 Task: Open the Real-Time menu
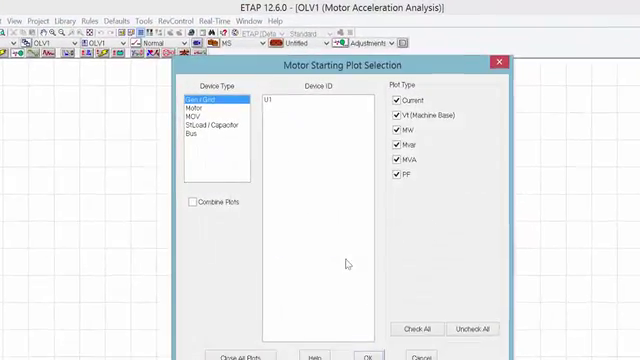coord(215,21)
